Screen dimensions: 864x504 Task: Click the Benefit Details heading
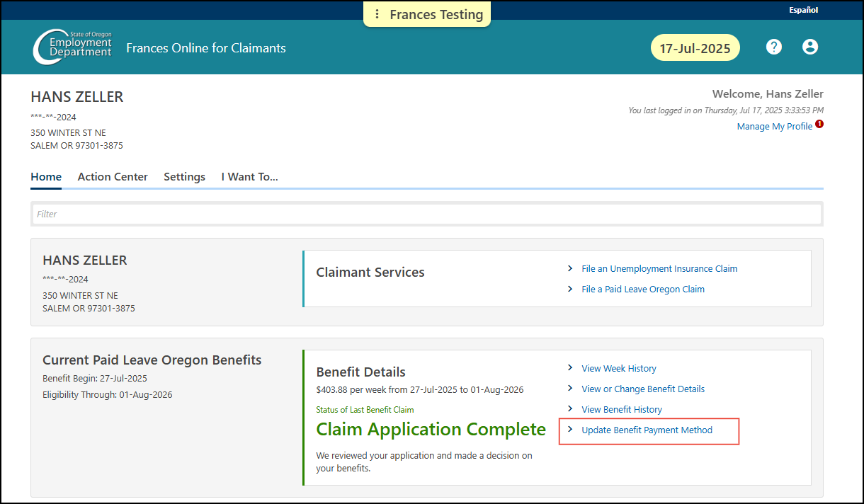point(360,372)
